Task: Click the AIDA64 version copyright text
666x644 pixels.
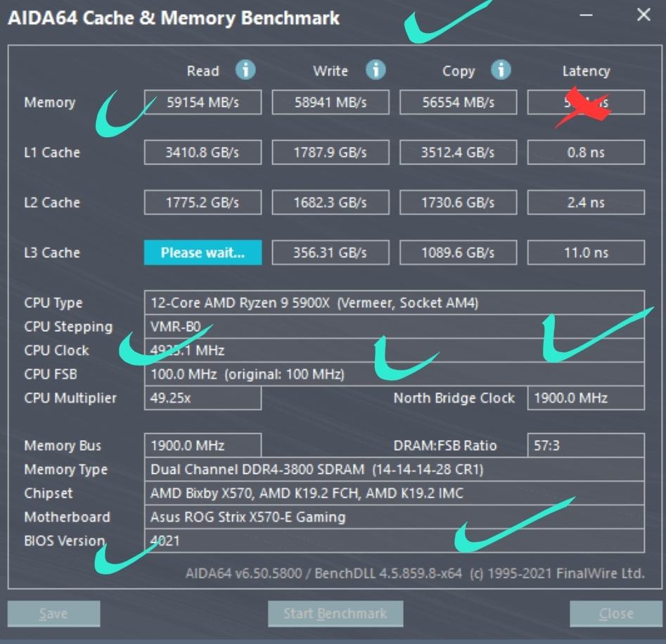Action: 415,574
